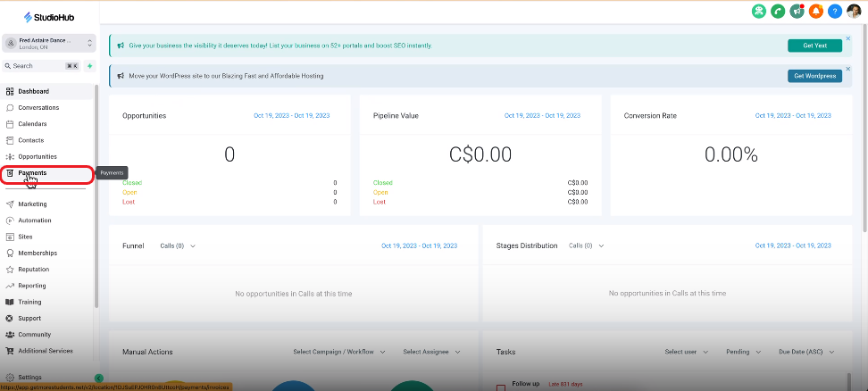Click the Calendars calendar icon

tap(10, 124)
